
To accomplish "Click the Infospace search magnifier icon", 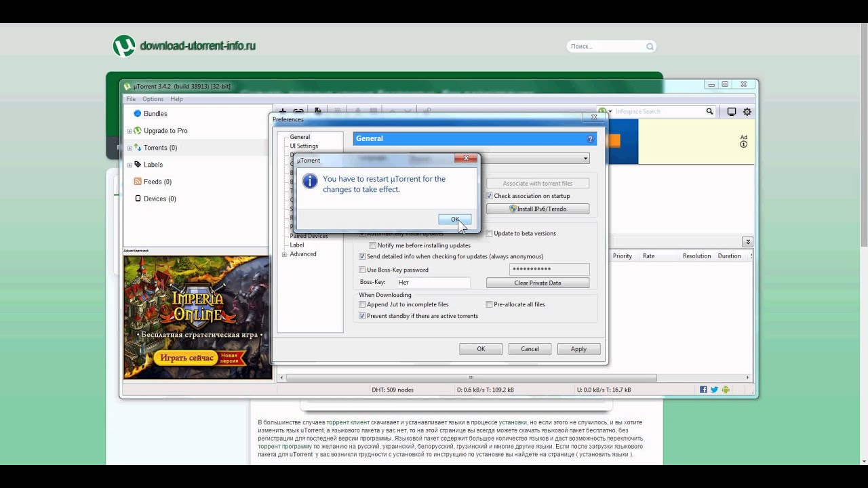I will point(710,112).
